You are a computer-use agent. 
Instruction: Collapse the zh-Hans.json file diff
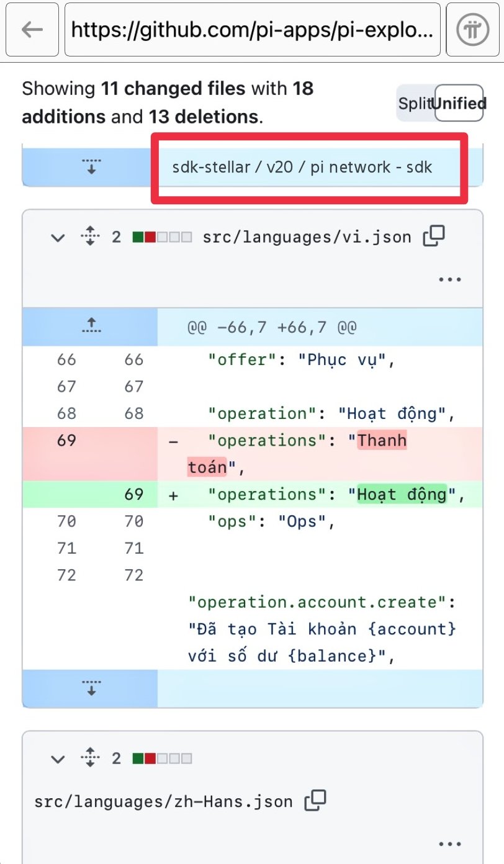[58, 758]
